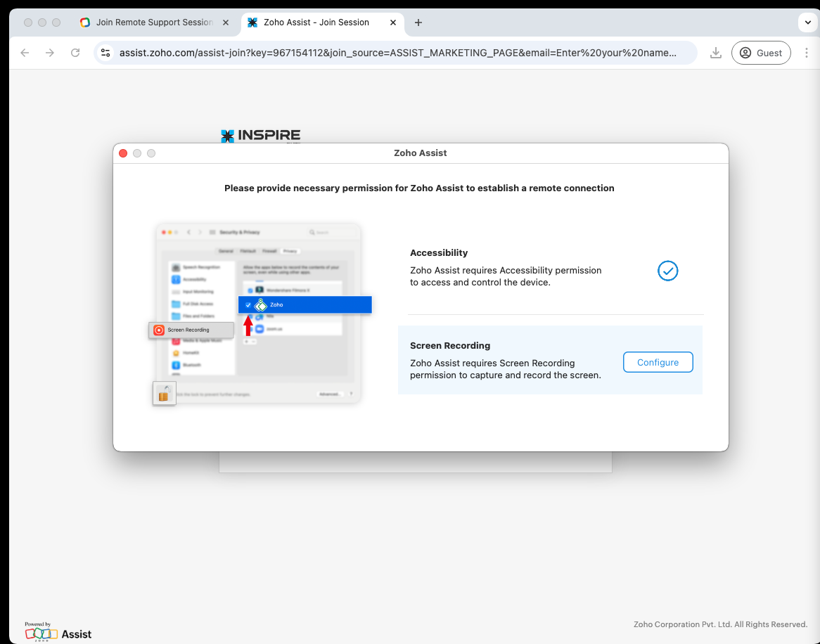820x644 pixels.
Task: Click the Accessibility heading text
Action: pos(439,253)
